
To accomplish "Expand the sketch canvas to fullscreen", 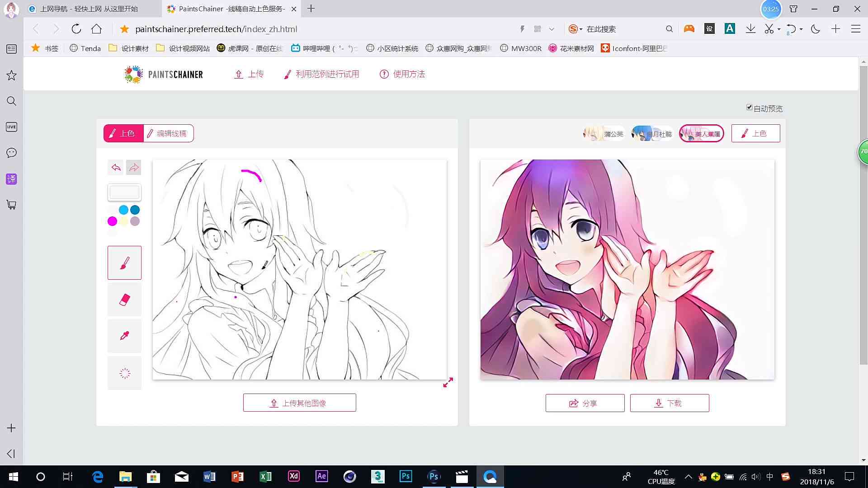I will tap(448, 382).
